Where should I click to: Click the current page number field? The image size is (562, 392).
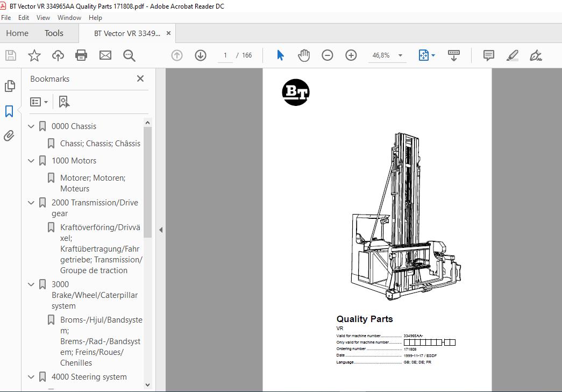point(225,55)
